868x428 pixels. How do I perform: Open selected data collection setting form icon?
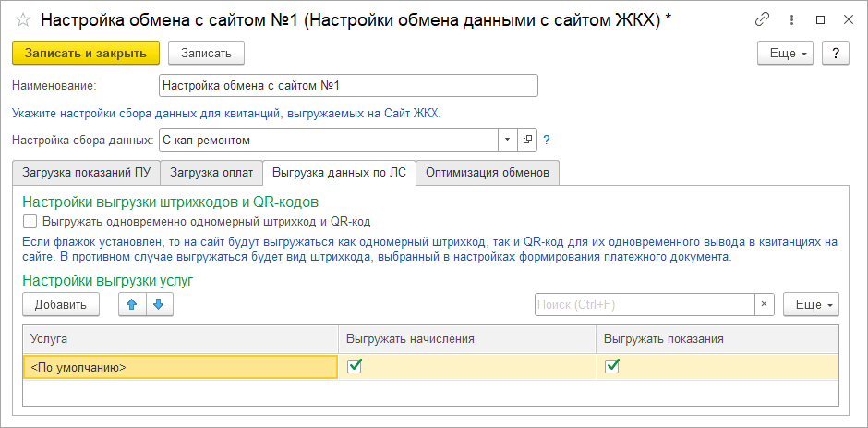click(x=527, y=140)
